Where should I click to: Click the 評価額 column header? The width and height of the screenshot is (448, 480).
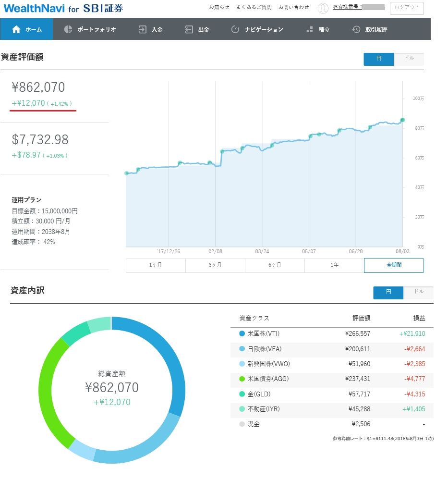coord(361,319)
